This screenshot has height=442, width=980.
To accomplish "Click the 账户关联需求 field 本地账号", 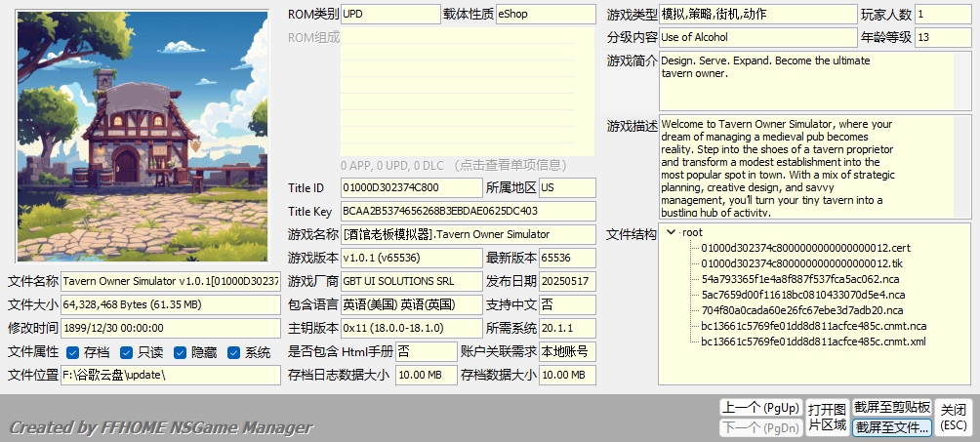I will click(567, 352).
